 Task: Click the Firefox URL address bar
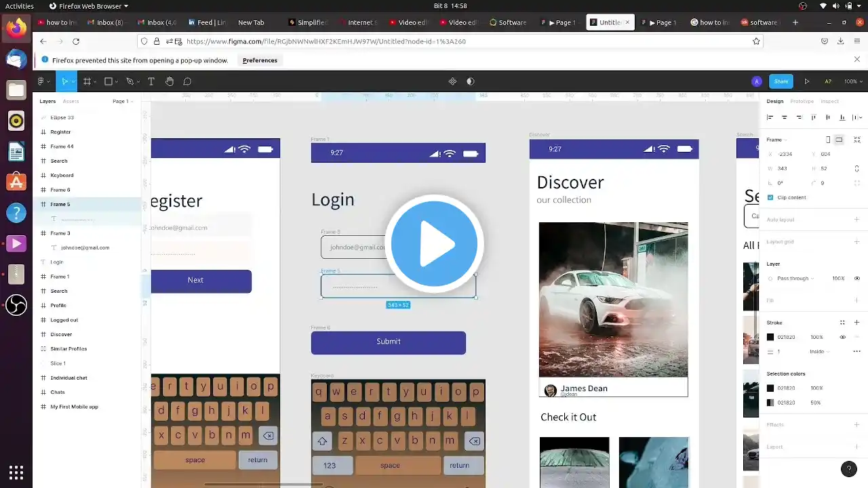[x=449, y=41]
